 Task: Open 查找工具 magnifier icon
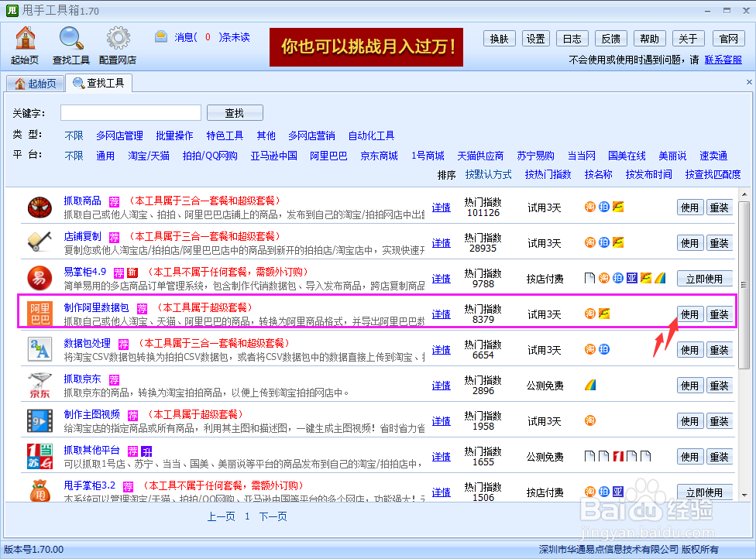click(x=70, y=38)
